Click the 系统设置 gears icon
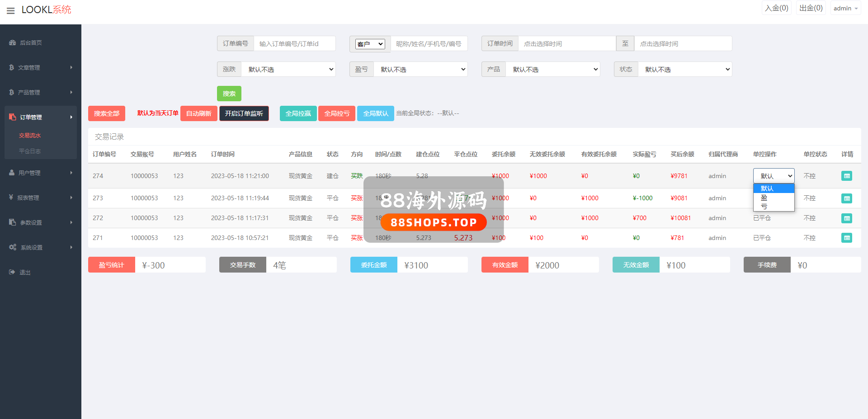This screenshot has height=419, width=868. tap(13, 247)
